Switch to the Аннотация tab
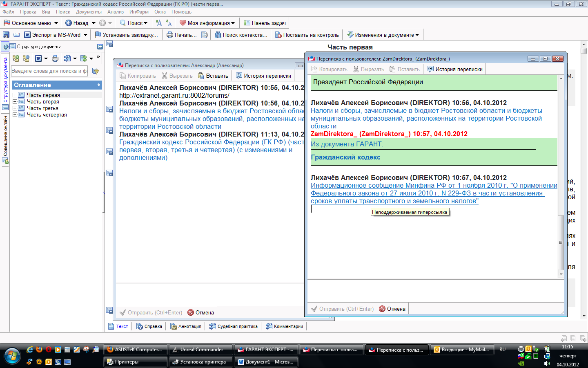Image resolution: width=588 pixels, height=368 pixels. point(186,326)
